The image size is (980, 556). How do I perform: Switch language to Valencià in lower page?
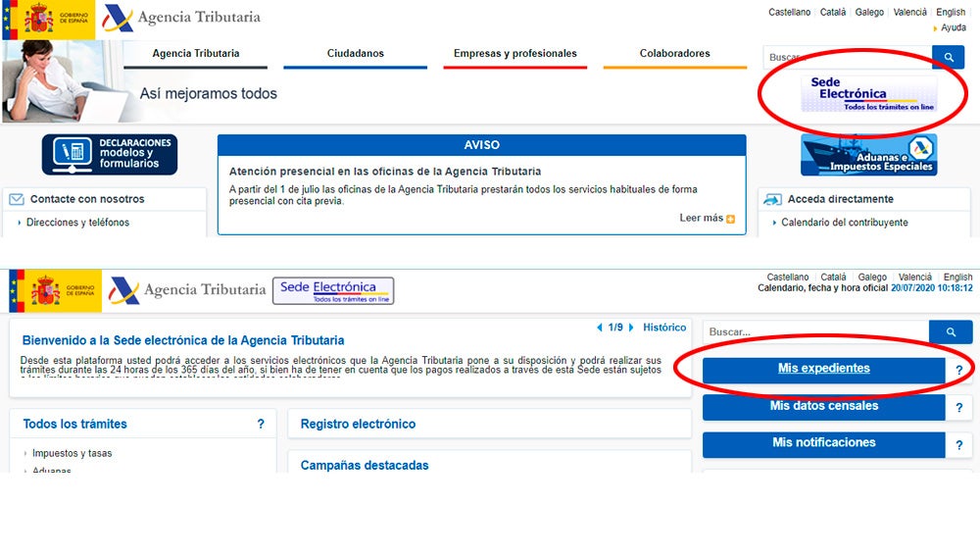(x=915, y=278)
